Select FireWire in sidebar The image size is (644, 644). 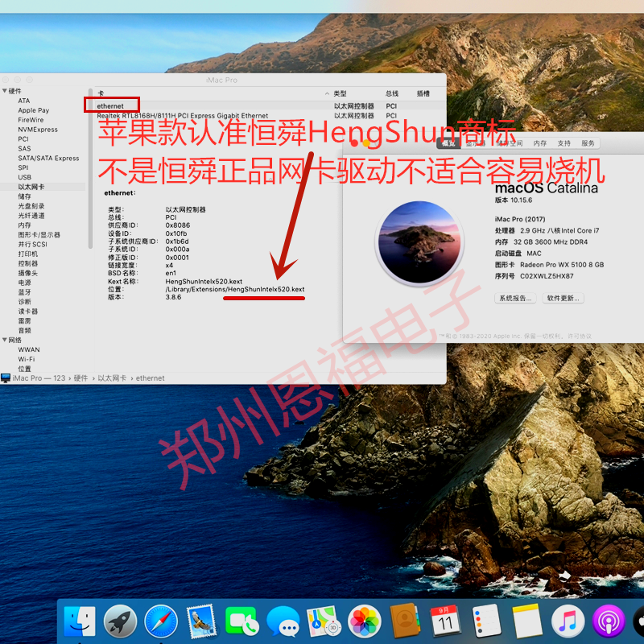pyautogui.click(x=31, y=120)
